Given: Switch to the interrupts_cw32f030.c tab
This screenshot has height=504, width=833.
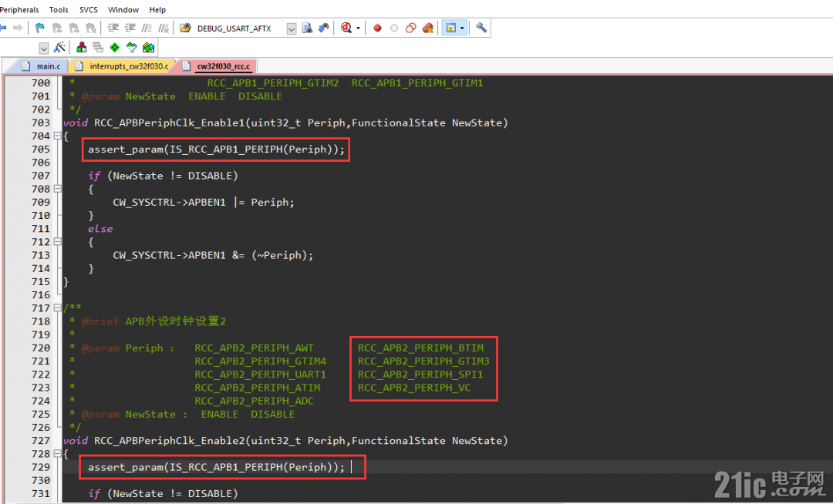Looking at the screenshot, I should 122,66.
